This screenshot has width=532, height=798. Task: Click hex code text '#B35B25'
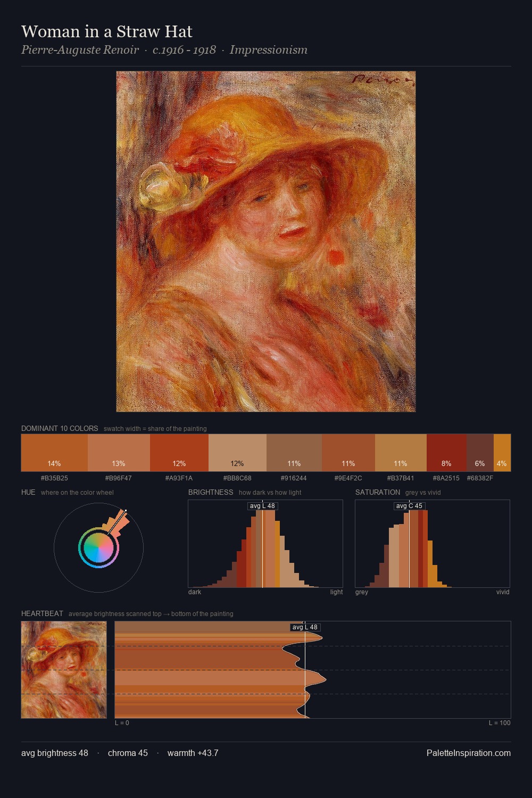pos(54,478)
